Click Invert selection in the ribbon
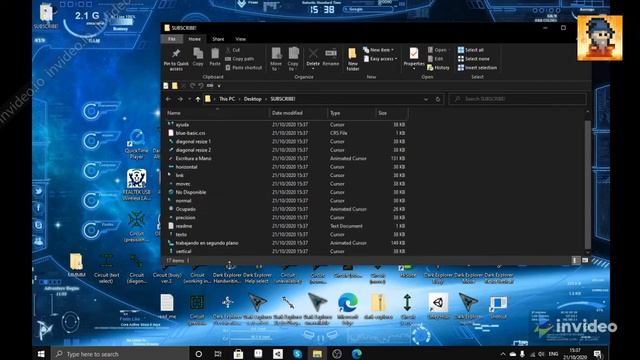 coord(478,68)
